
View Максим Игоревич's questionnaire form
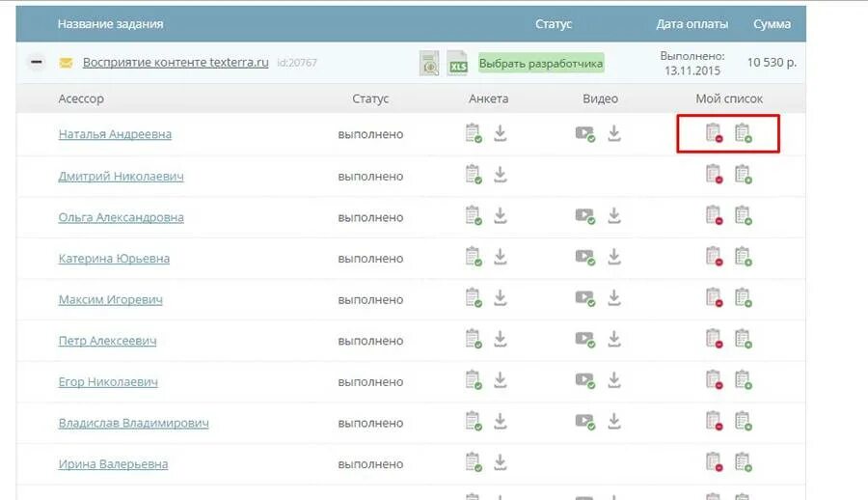click(474, 297)
